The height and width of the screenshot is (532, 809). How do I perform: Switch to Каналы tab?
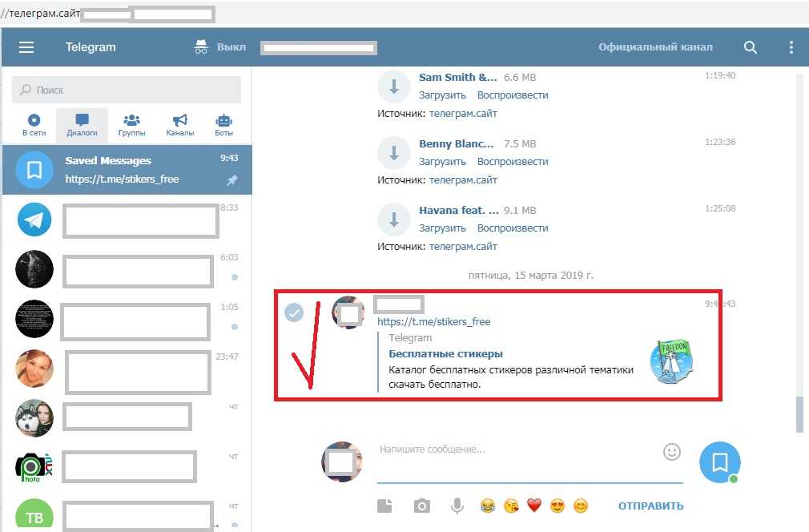180,126
